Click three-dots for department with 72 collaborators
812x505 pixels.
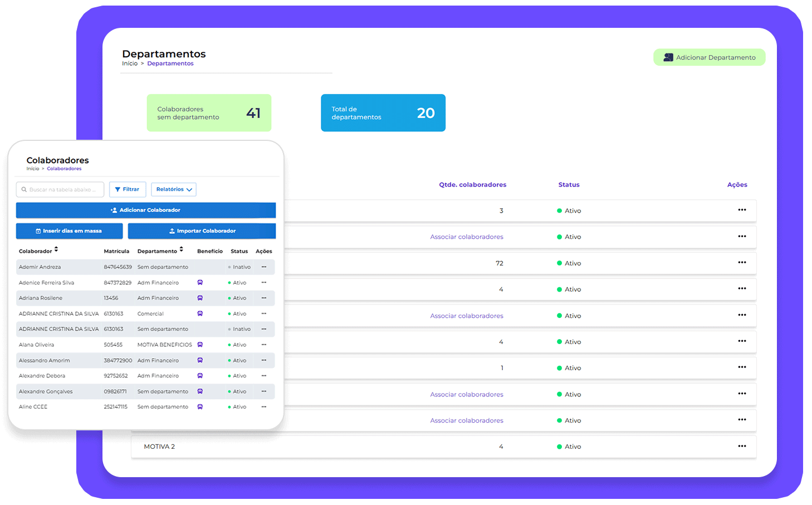tap(742, 262)
